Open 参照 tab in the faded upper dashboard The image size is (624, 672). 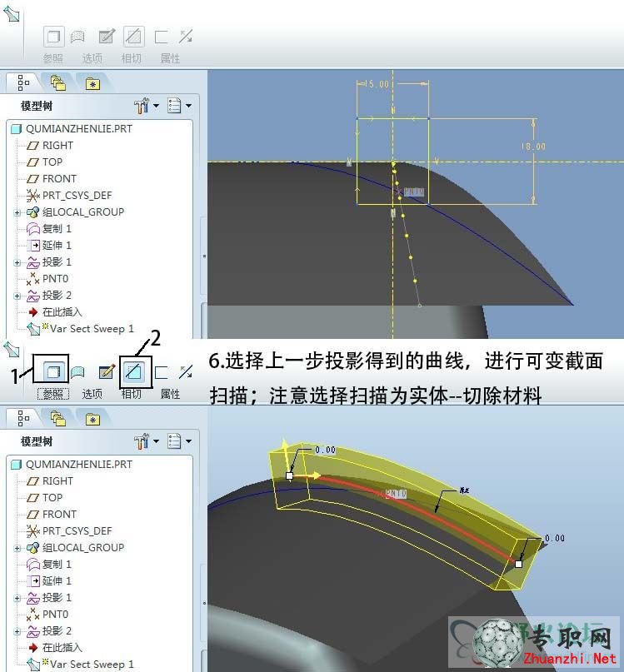click(53, 58)
